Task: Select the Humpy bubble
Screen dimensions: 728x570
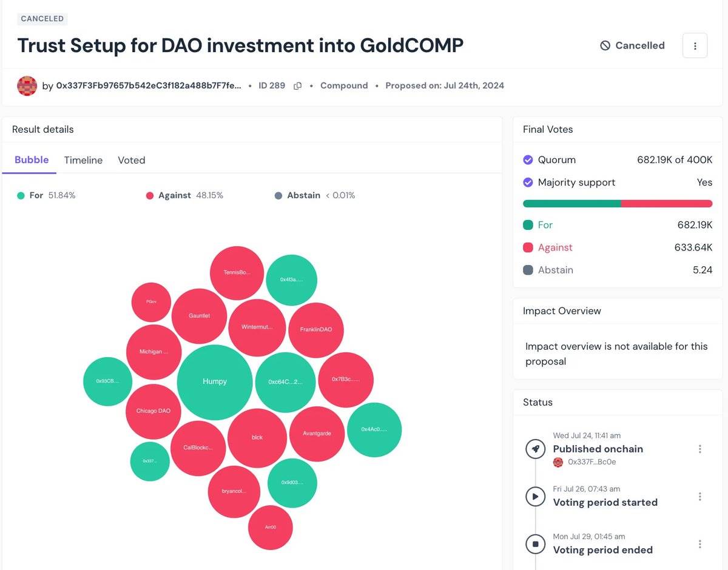Action: coord(215,382)
